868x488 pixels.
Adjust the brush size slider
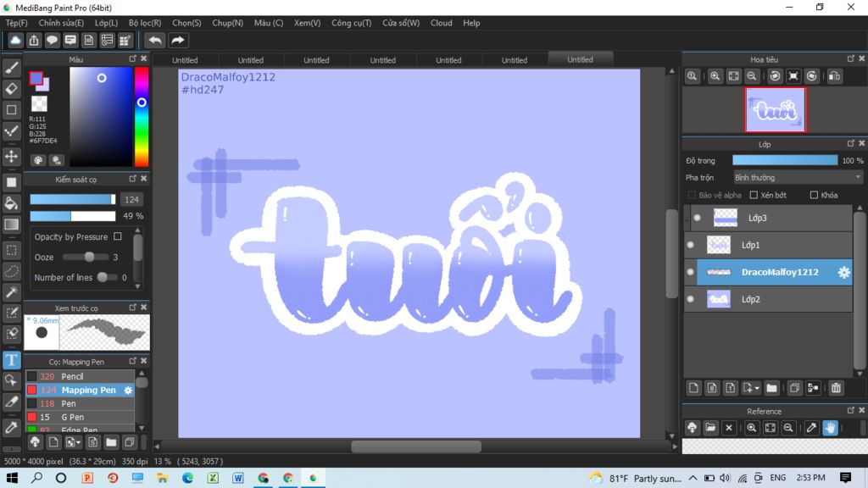pyautogui.click(x=73, y=199)
